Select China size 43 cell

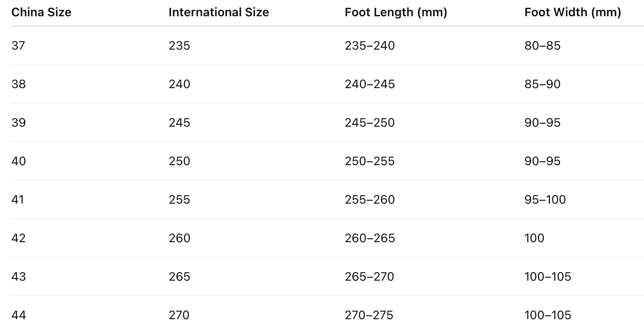[18, 277]
